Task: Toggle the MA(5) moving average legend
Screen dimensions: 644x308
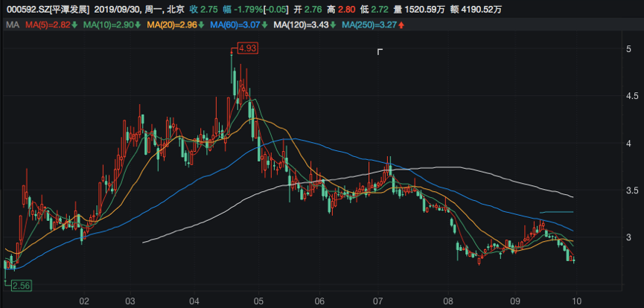Action: (x=48, y=26)
